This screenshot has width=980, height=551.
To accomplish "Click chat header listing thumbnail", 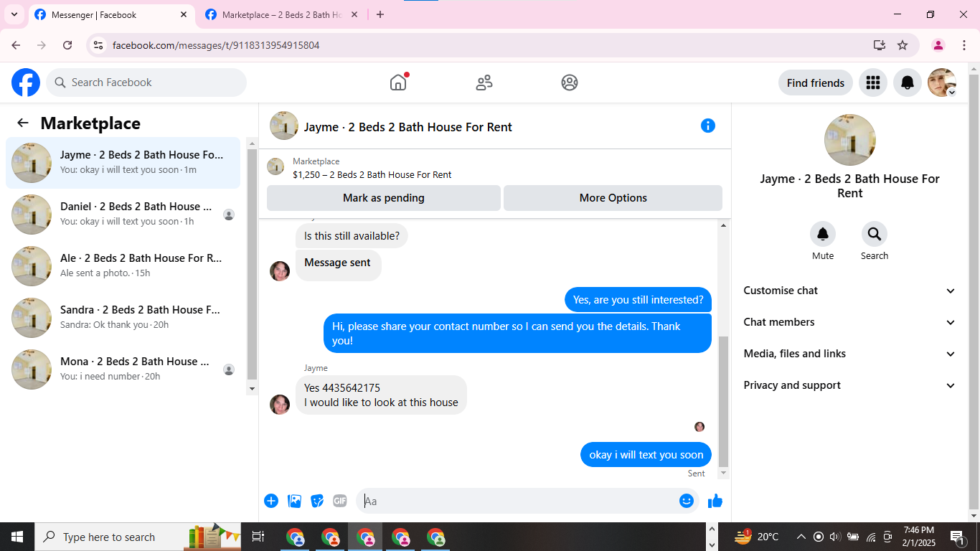I will (284, 126).
